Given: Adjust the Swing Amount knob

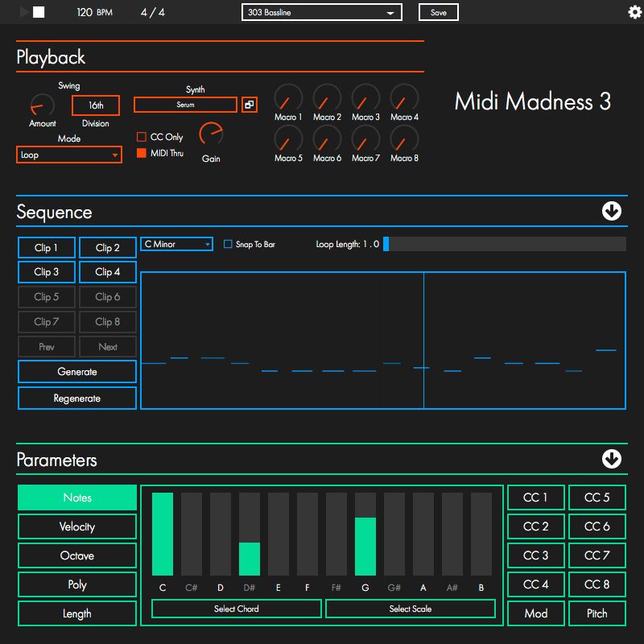Looking at the screenshot, I should coord(42,107).
